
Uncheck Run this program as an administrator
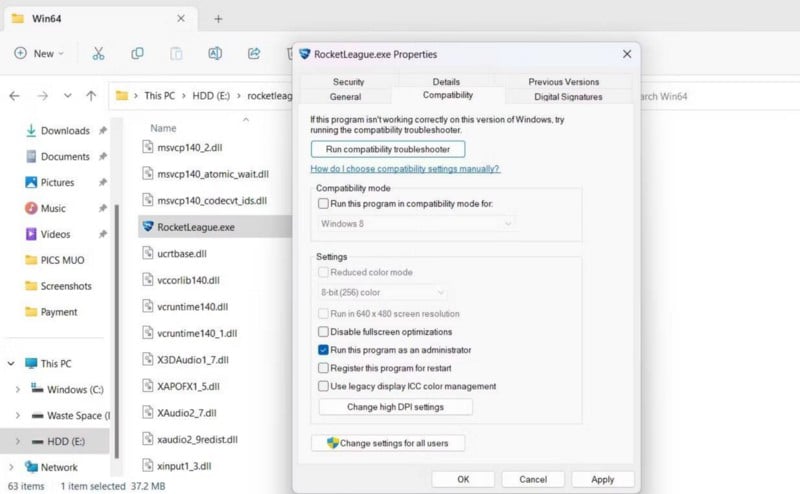323,350
